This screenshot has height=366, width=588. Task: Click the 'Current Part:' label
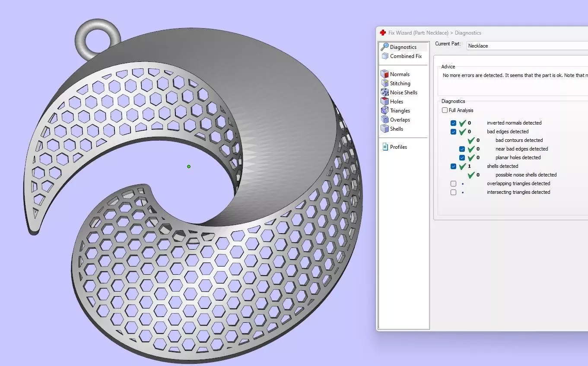448,44
